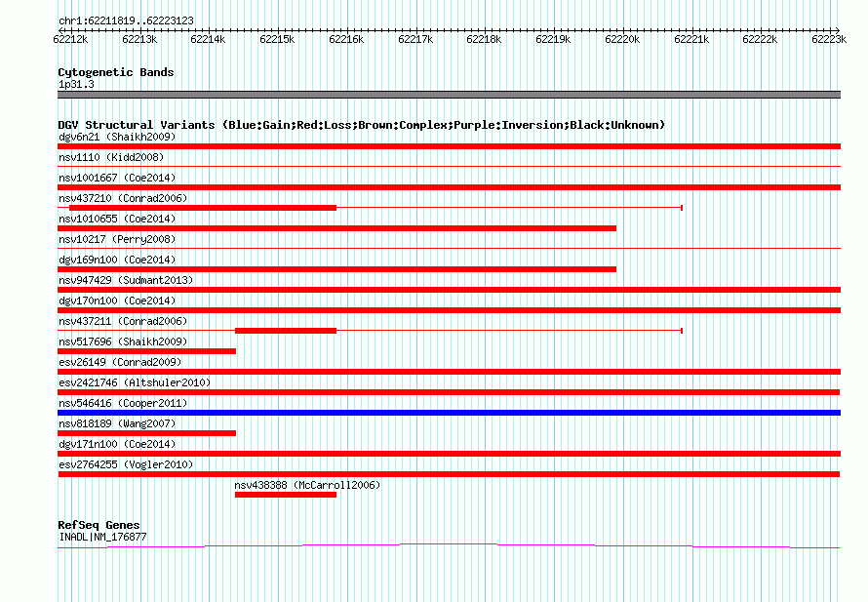Open the nsv10217 (Perry2008) label
Screen dimensions: 868x602
[x=117, y=239]
